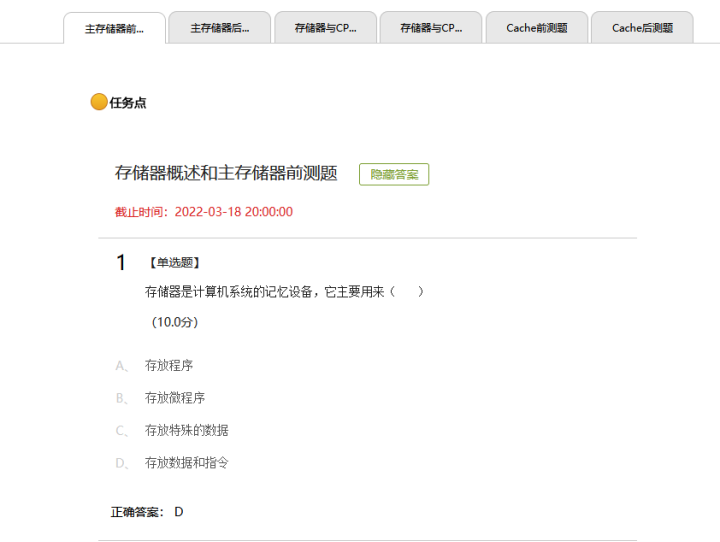
Task: Select the first 存储器与CP... tab
Action: pyautogui.click(x=325, y=28)
